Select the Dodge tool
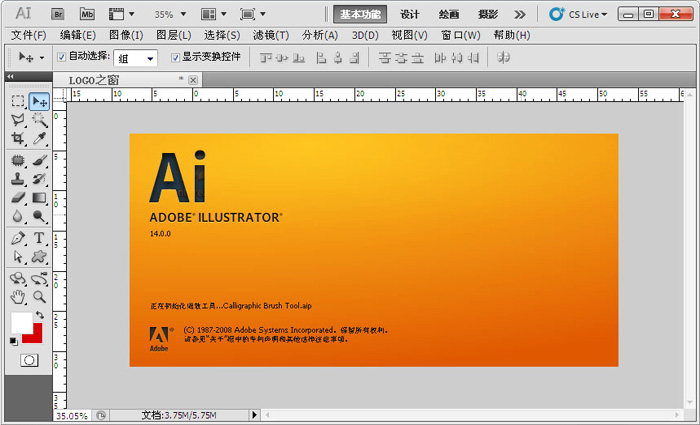Screen dimensions: 700x425 point(39,217)
